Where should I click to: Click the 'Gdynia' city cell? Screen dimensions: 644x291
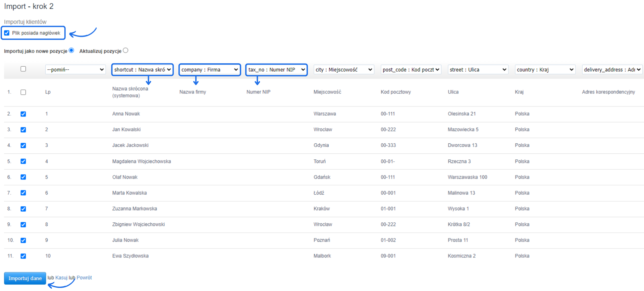click(321, 145)
